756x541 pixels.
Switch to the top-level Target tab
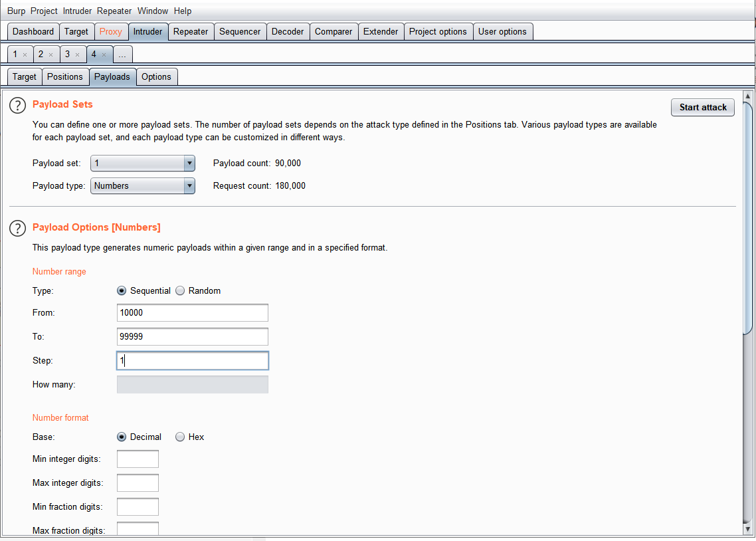(x=76, y=32)
